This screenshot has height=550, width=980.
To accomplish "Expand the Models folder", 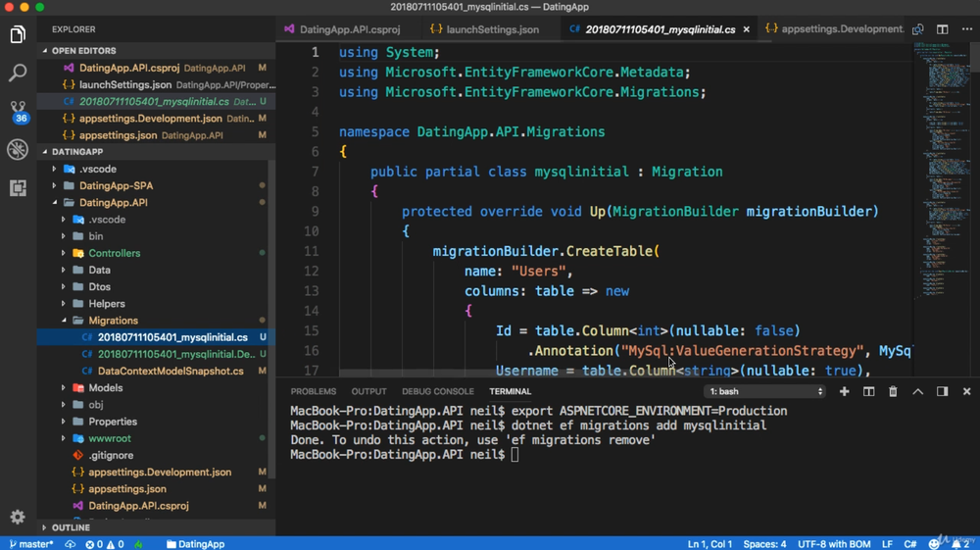I will pos(106,387).
